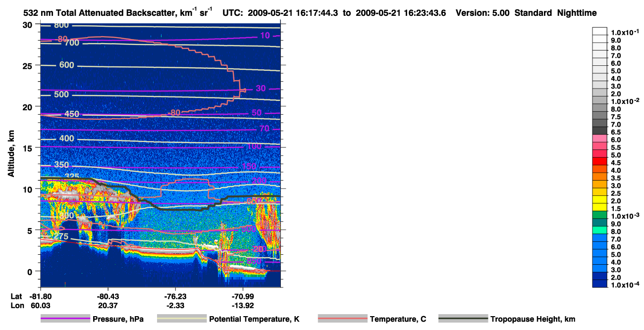The image size is (644, 330).
Task: Click latitude value '-80.43'
Action: pyautogui.click(x=108, y=296)
